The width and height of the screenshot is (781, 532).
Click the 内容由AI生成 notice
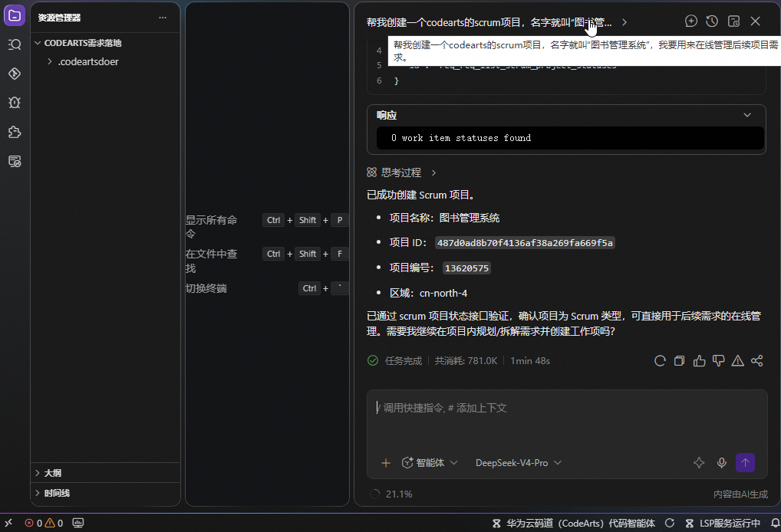tap(740, 494)
